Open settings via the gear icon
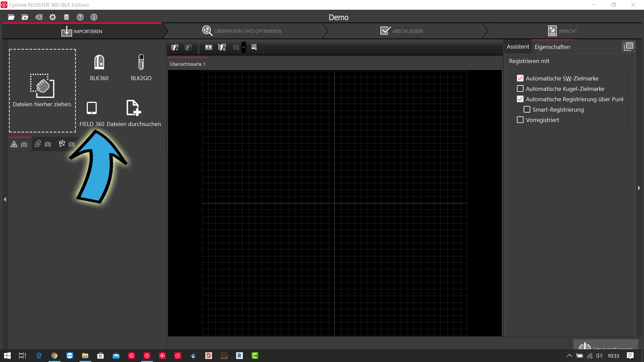Screen dimensions: 644x362 point(53,17)
